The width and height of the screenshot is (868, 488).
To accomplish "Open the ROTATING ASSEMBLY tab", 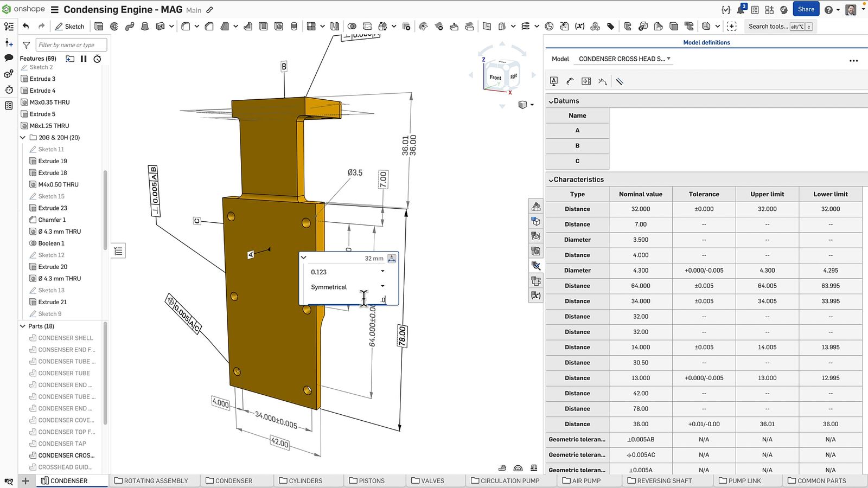I will (155, 480).
